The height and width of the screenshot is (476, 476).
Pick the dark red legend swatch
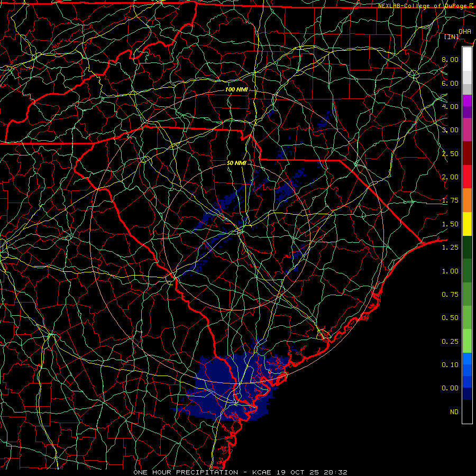point(467,153)
